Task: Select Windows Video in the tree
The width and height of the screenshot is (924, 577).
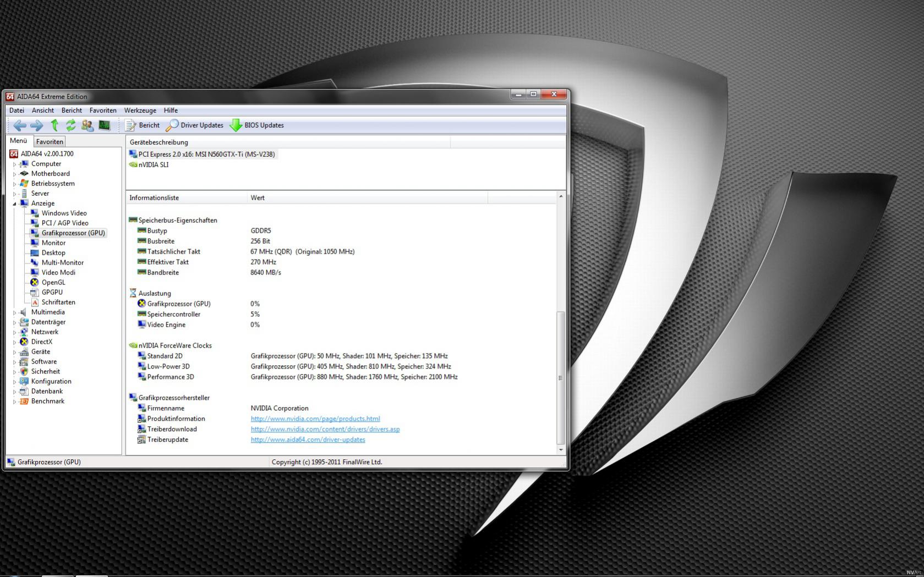Action: (x=64, y=213)
